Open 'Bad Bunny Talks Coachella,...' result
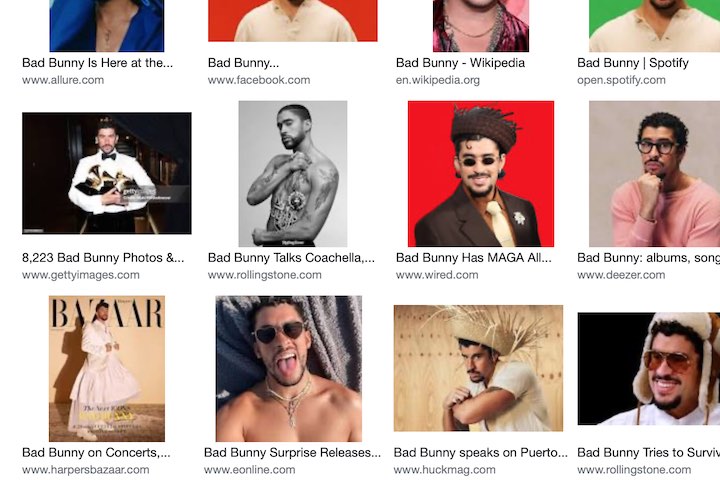This screenshot has width=720, height=483. tap(291, 258)
